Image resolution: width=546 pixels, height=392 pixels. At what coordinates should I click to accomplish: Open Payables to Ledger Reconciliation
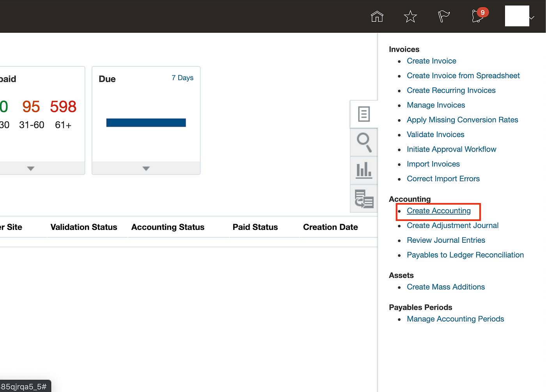(465, 255)
